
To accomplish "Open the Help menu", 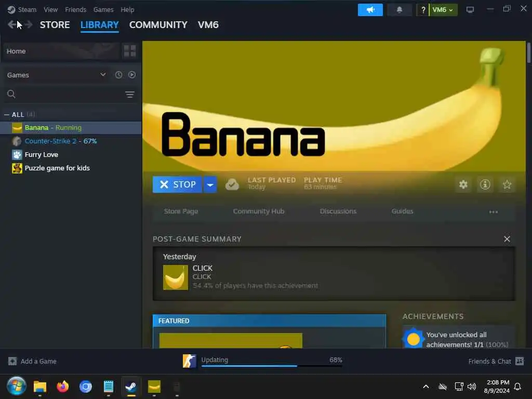I will 127,9.
